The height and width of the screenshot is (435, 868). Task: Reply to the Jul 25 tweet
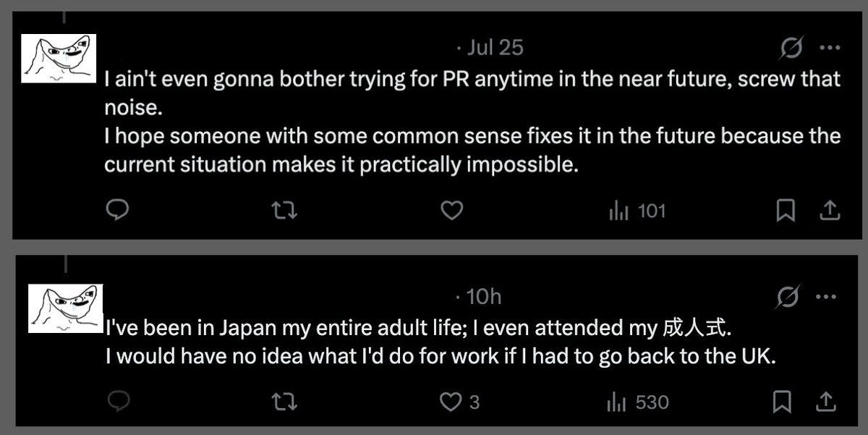[117, 211]
